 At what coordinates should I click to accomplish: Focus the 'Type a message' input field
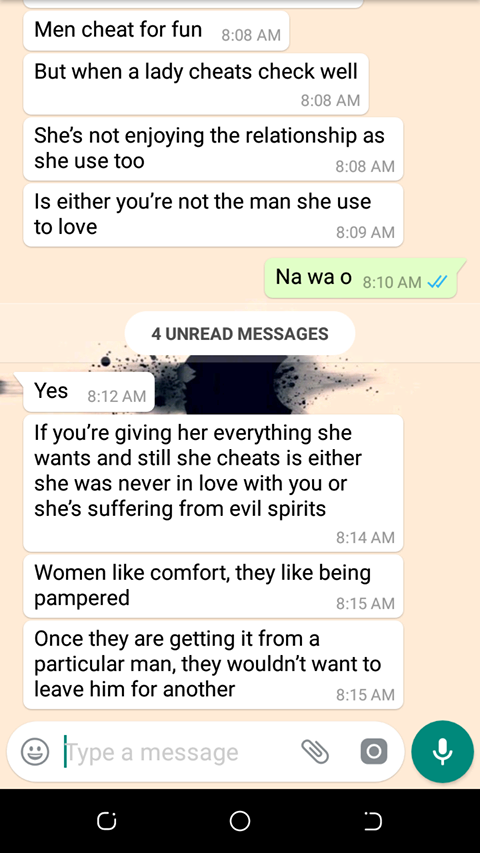(x=180, y=752)
